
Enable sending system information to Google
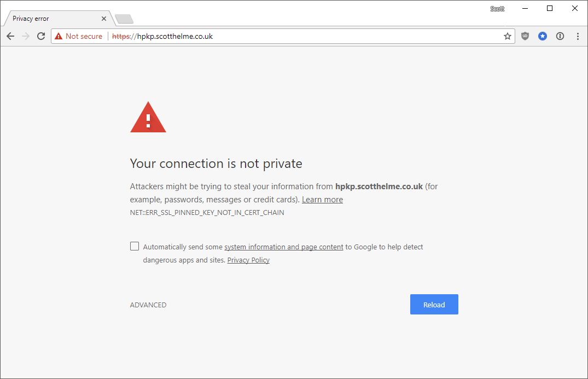tap(134, 246)
